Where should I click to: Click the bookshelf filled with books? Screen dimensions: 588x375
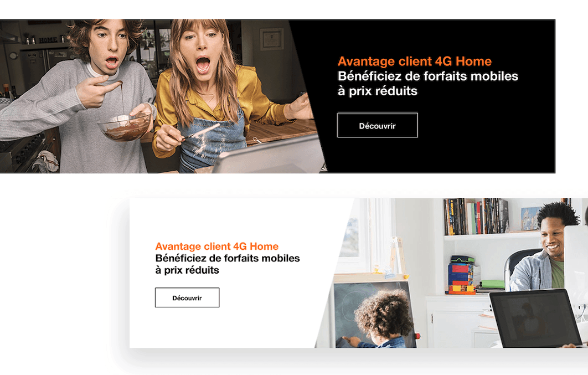click(476, 217)
